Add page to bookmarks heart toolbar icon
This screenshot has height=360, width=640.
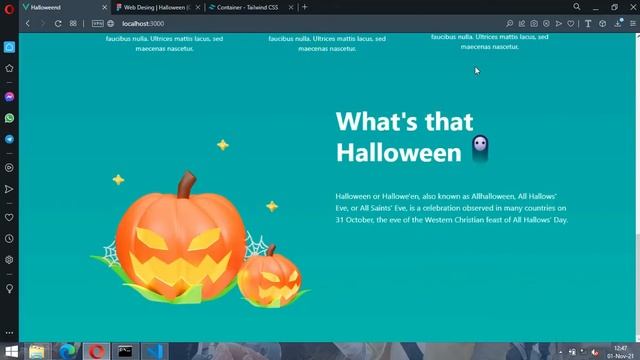click(x=571, y=24)
